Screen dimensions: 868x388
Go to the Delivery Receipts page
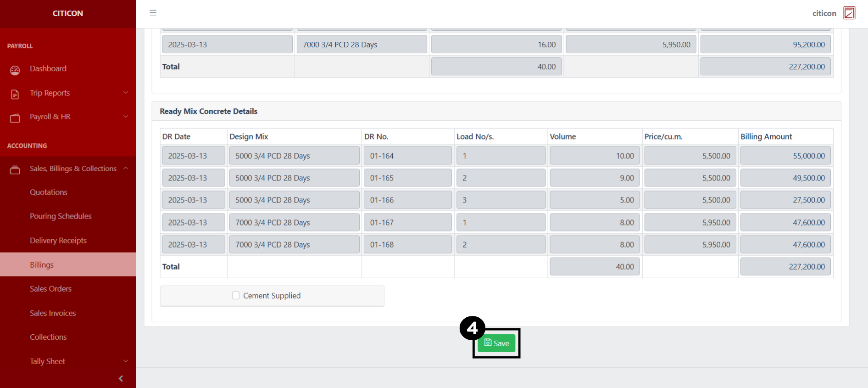[58, 241]
